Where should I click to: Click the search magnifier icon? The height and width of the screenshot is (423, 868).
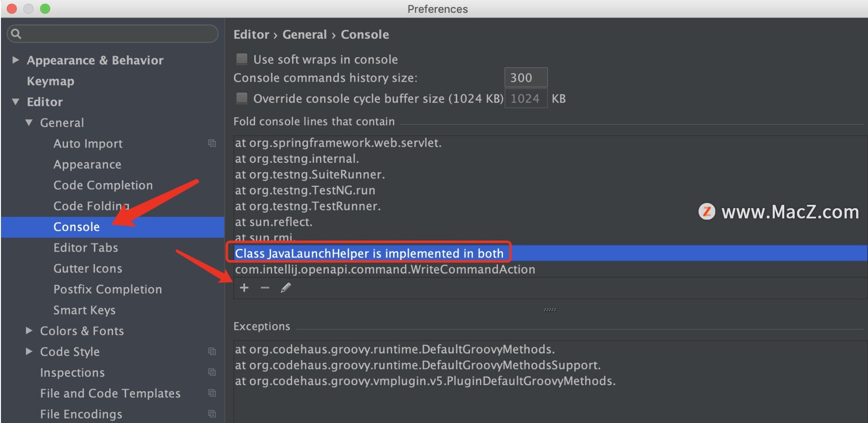tap(16, 34)
